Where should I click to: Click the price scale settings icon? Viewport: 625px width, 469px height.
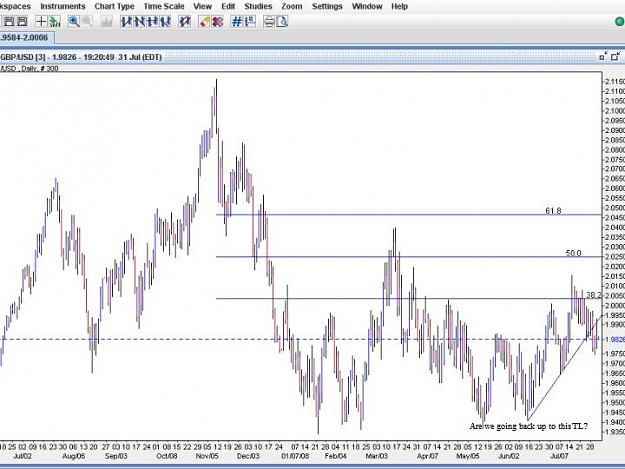(250, 22)
